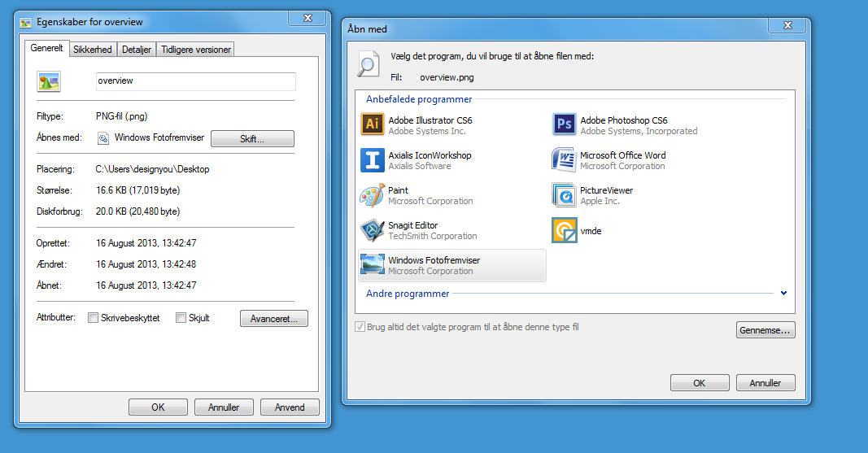Switch to the Sikkerhed tab
The image size is (868, 453).
93,50
